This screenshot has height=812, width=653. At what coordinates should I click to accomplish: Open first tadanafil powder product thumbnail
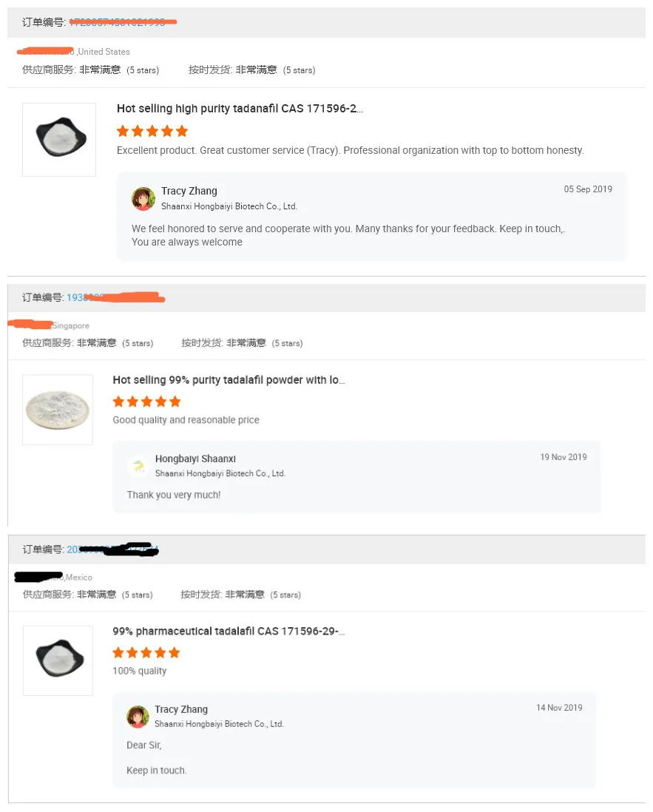59,139
